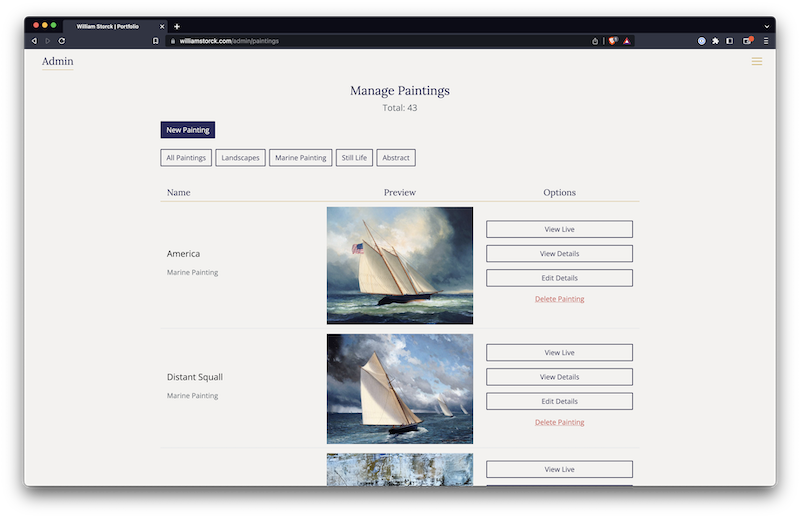Click the address bar URL field

point(380,41)
